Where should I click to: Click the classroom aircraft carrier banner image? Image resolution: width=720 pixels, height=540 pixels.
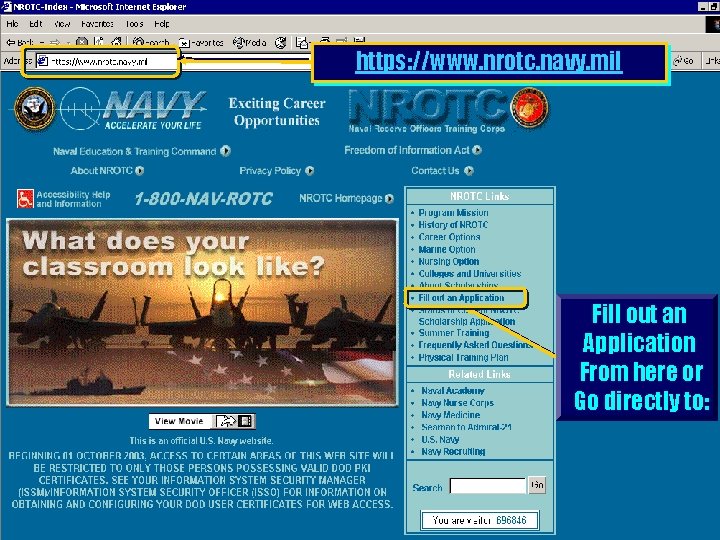tap(202, 313)
